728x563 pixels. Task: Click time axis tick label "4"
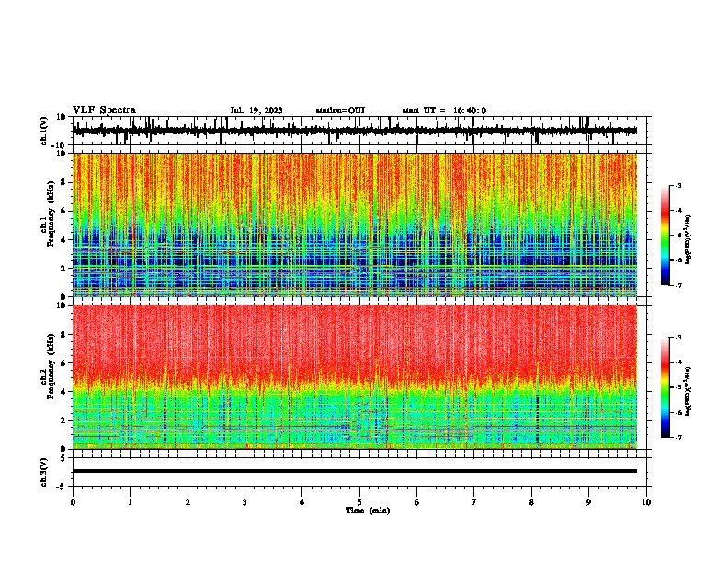coord(302,502)
